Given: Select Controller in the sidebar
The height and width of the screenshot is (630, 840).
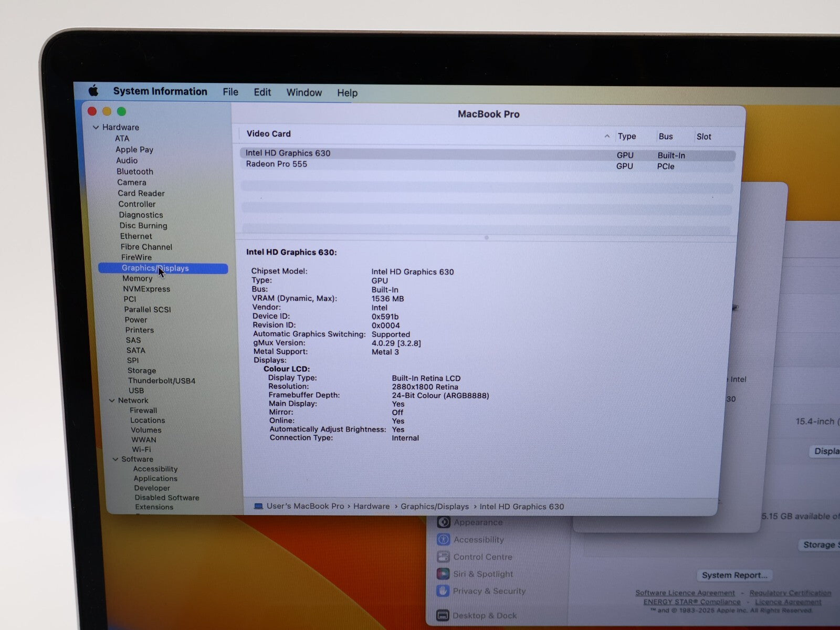Looking at the screenshot, I should (x=137, y=204).
